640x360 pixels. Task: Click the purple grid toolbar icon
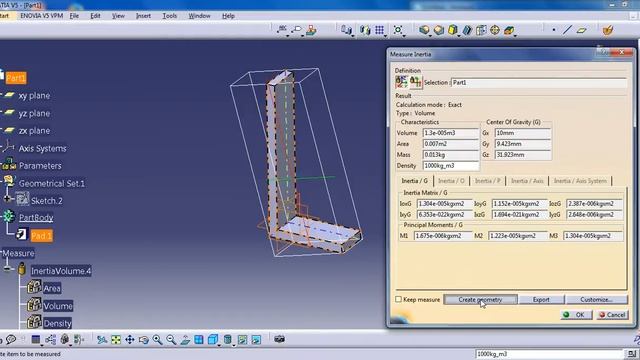(x=379, y=30)
